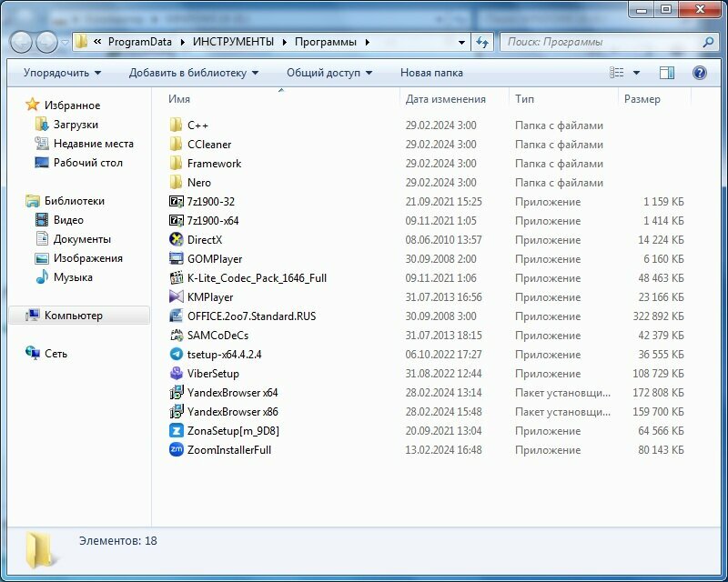This screenshot has width=728, height=582.
Task: Select the SAMCoDeCs installer icon
Action: (x=176, y=335)
